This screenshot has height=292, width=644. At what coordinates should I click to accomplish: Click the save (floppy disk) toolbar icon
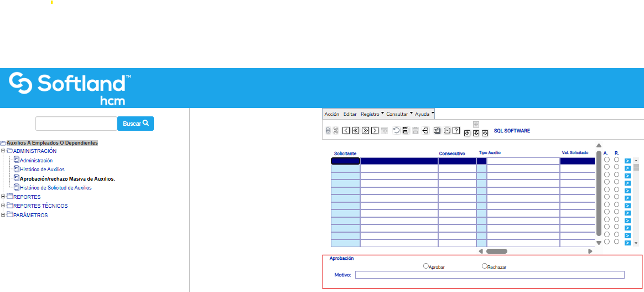coord(406,131)
